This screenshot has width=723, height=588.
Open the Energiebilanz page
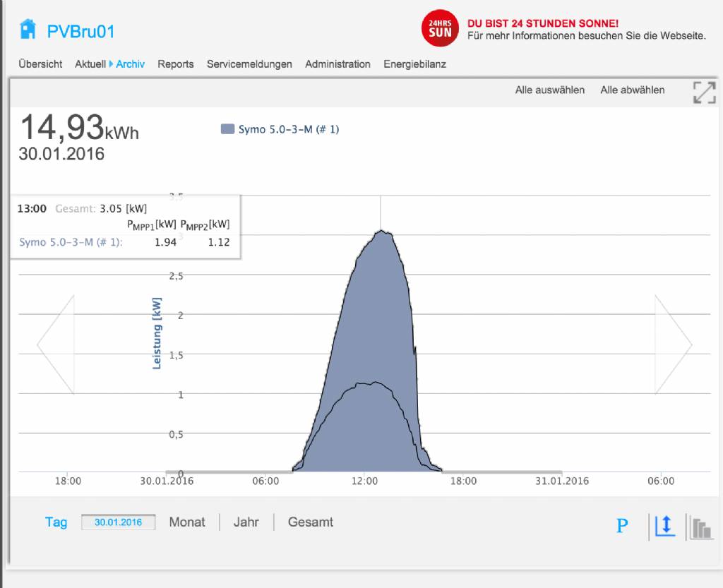pyautogui.click(x=414, y=64)
